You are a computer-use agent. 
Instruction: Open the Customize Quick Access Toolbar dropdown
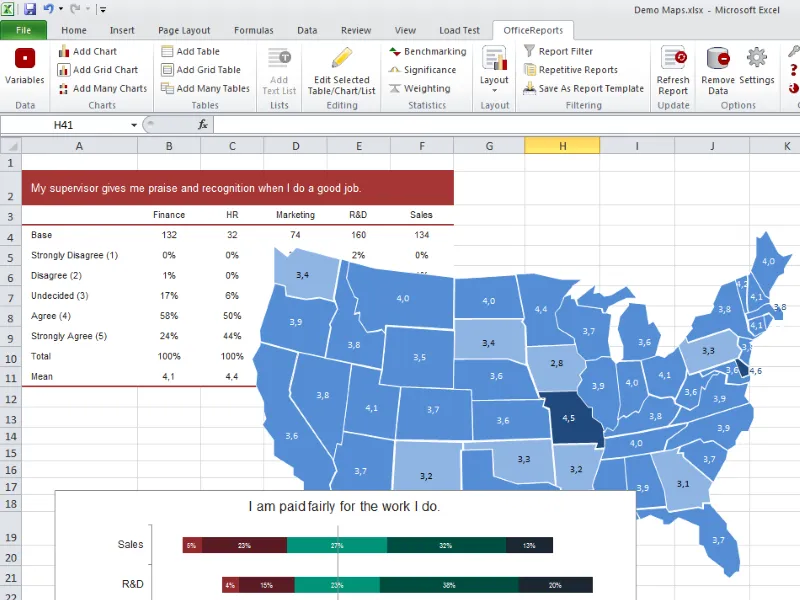pyautogui.click(x=102, y=9)
